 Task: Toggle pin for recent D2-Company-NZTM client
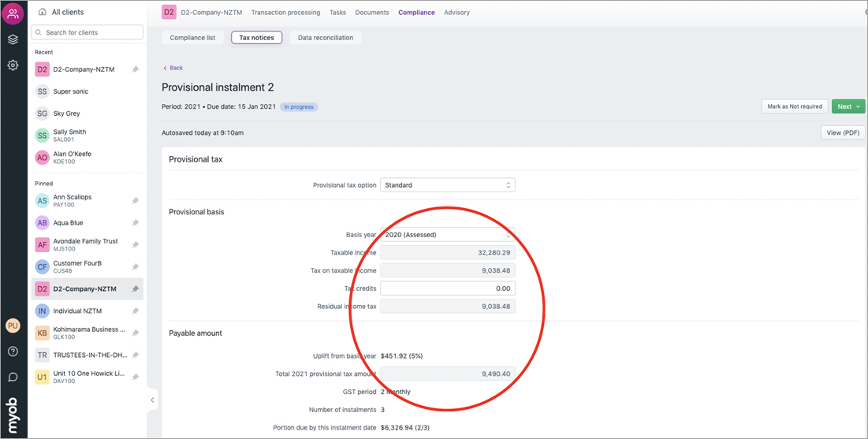[135, 69]
